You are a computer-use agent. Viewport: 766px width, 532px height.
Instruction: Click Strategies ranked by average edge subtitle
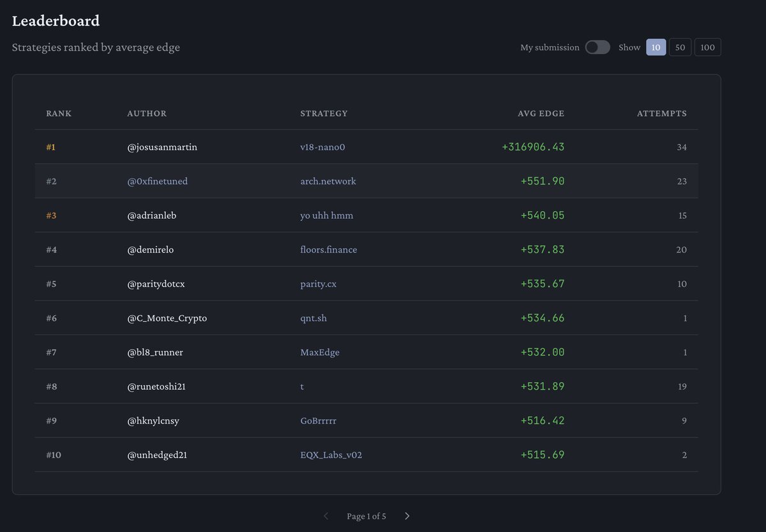tap(96, 47)
